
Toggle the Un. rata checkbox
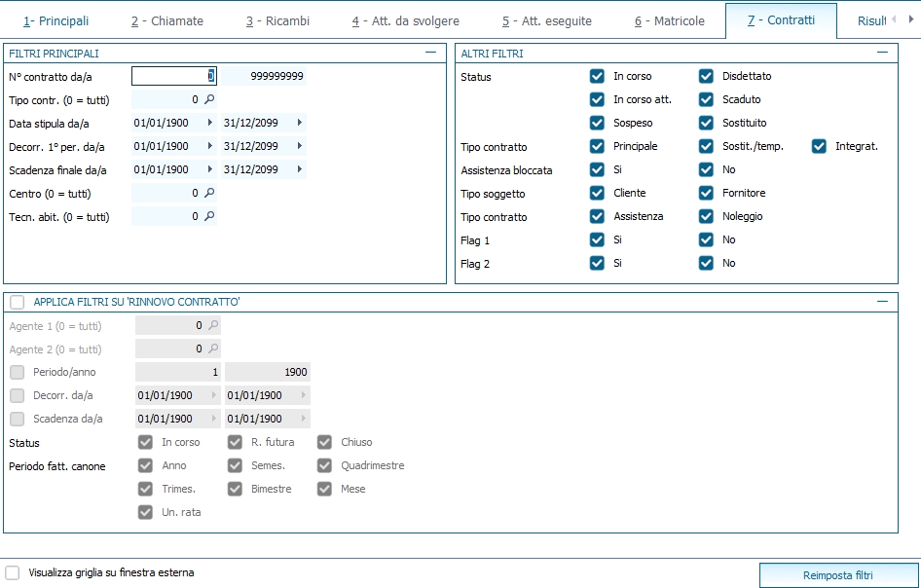[145, 512]
